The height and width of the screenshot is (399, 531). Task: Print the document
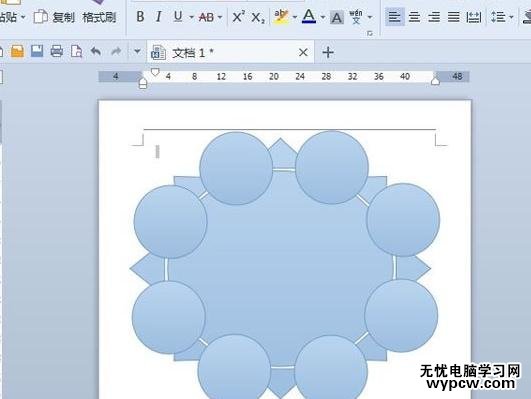tap(57, 51)
